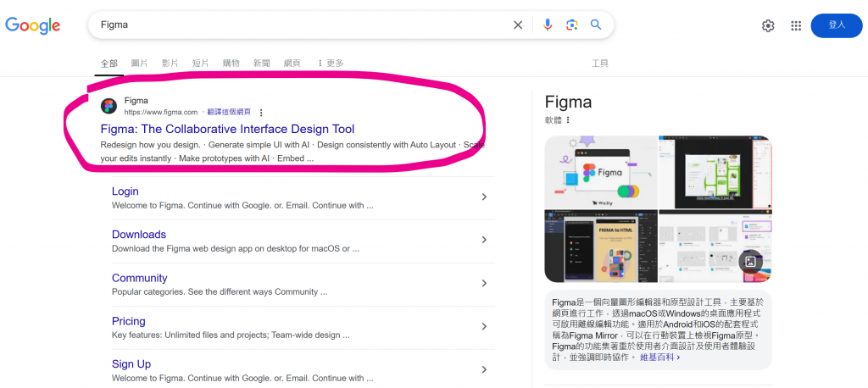Click "Popular categories" description text
The image size is (868, 388).
220,291
